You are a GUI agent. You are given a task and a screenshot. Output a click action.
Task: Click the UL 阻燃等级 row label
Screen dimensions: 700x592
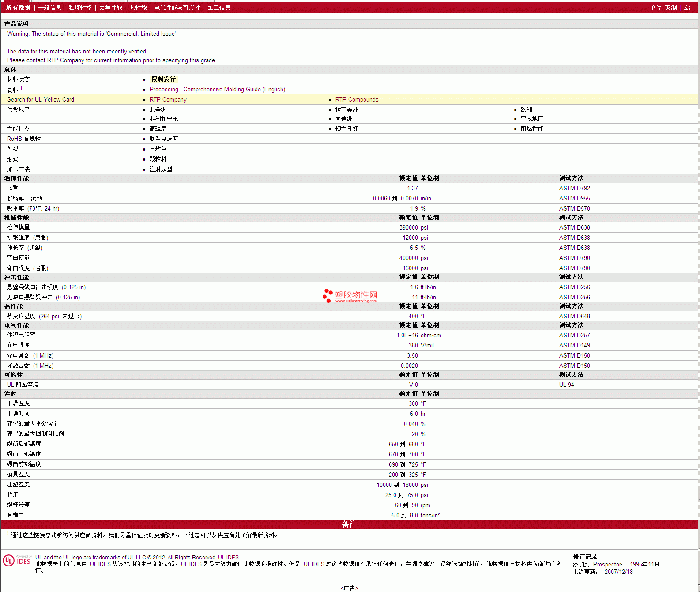pyautogui.click(x=23, y=385)
